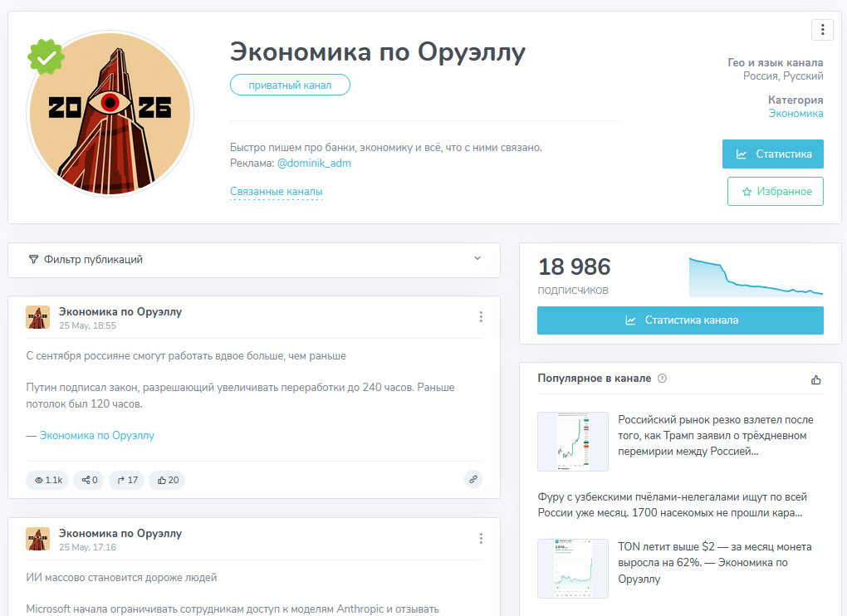Open three-dot menu of 18:55 post
The image size is (847, 616).
point(481,317)
